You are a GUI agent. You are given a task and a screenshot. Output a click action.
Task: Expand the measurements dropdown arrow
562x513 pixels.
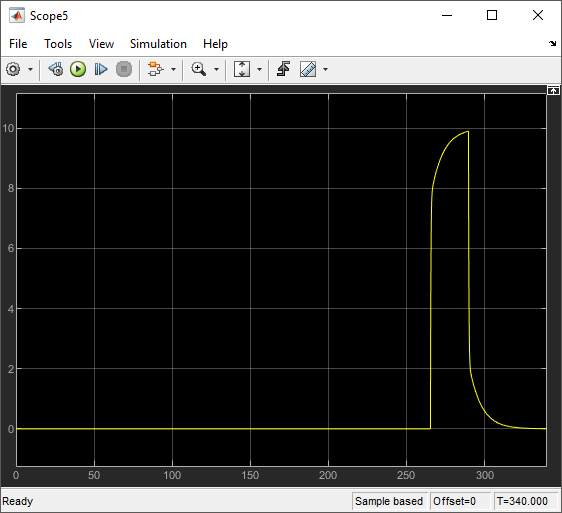click(x=325, y=69)
